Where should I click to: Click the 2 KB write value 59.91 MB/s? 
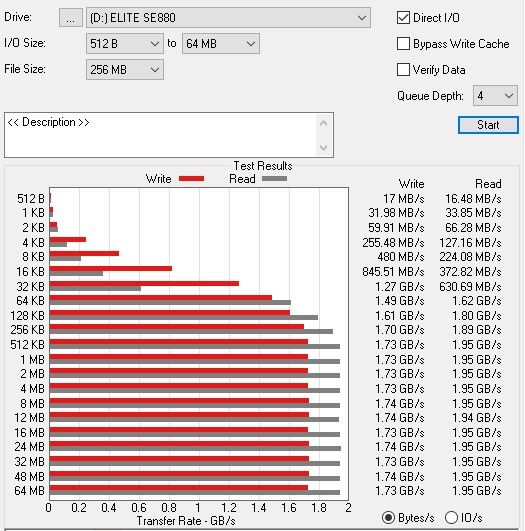[x=396, y=228]
